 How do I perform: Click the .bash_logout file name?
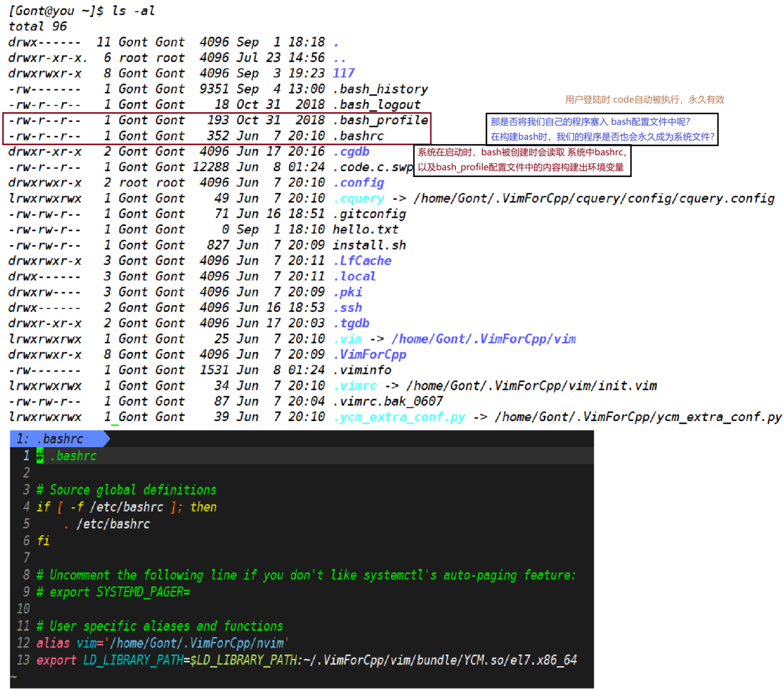pyautogui.click(x=377, y=104)
